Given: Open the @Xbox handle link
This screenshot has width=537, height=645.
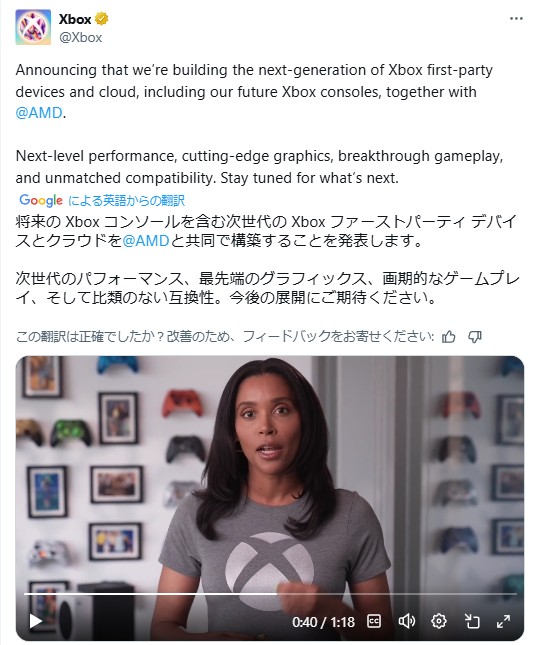Looking at the screenshot, I should (80, 37).
